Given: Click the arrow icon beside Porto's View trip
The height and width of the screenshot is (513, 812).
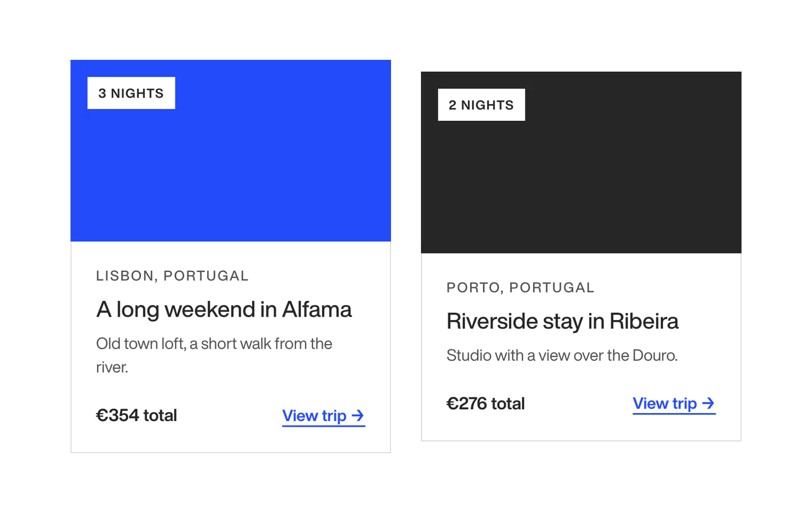Looking at the screenshot, I should pos(708,404).
